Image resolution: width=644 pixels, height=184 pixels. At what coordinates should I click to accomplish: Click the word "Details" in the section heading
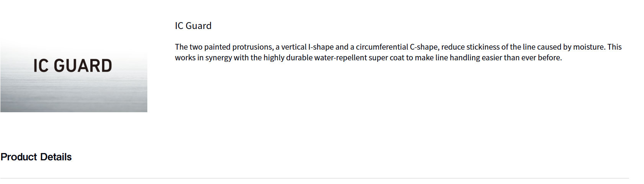(56, 157)
